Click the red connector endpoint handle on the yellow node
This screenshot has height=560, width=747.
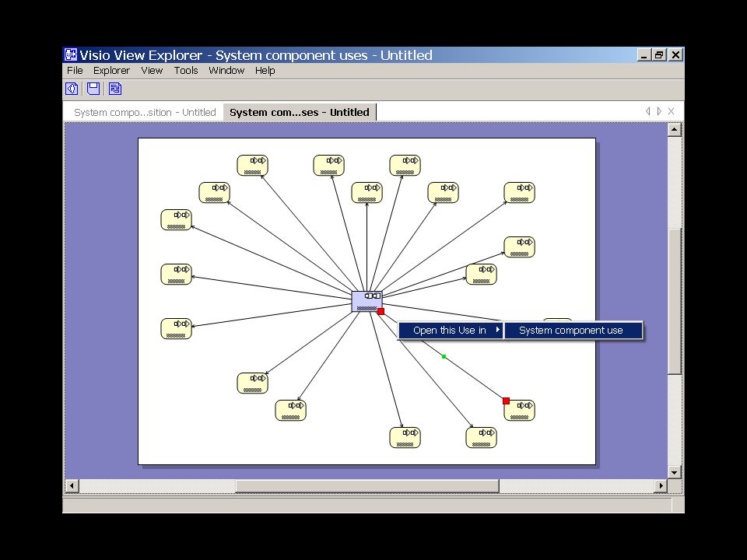506,401
